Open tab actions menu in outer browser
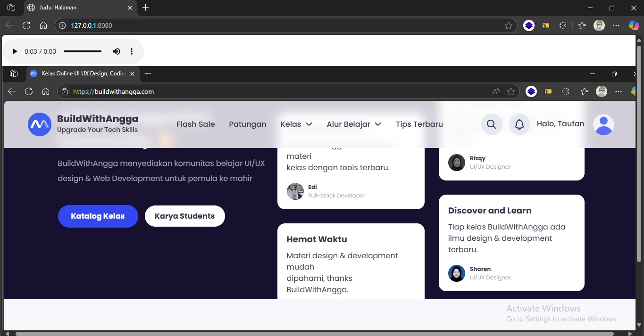This screenshot has width=644, height=336. pyautogui.click(x=11, y=8)
